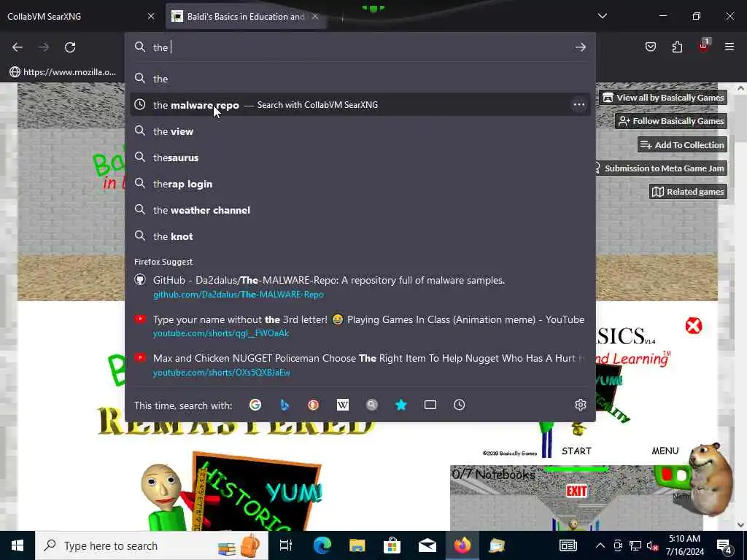The width and height of the screenshot is (747, 560).
Task: Search this time with DuckDuckGo
Action: click(313, 405)
